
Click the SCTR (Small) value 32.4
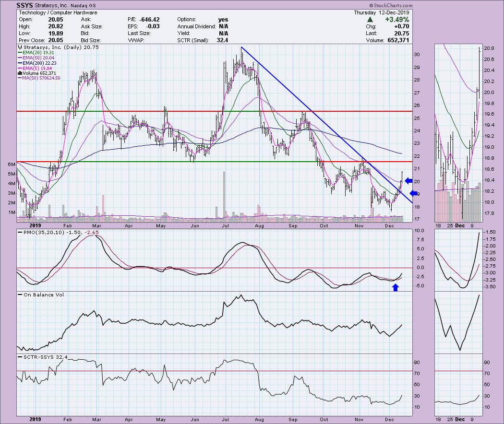[222, 40]
